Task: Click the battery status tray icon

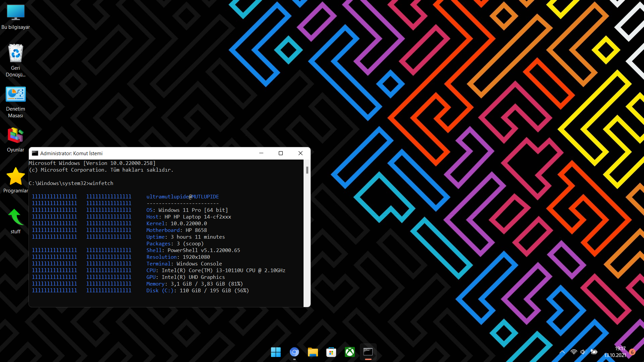Action: tap(594, 352)
